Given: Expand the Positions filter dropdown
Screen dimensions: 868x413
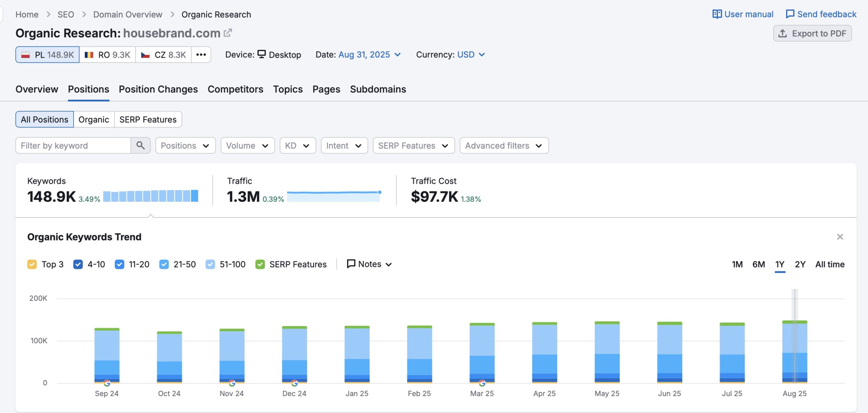Looking at the screenshot, I should 185,145.
